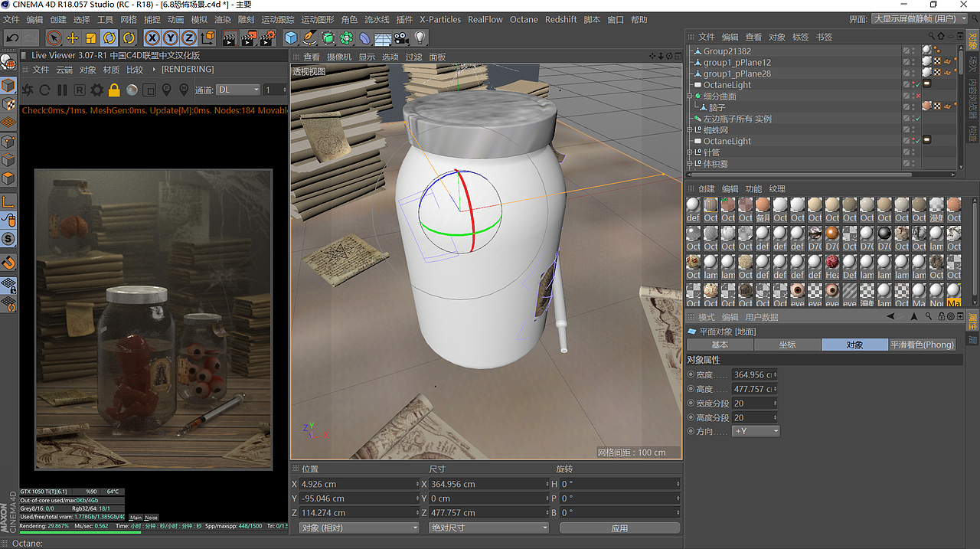Add a floor environment object icon
Screen dimensions: 980x549
pyautogui.click(x=383, y=38)
